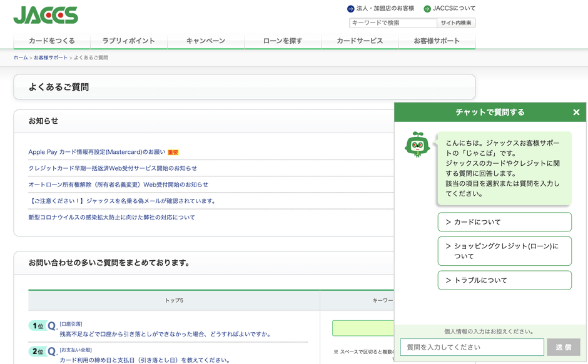588x364 pixels.
Task: Click the キーワードで検索 search box
Action: point(393,23)
